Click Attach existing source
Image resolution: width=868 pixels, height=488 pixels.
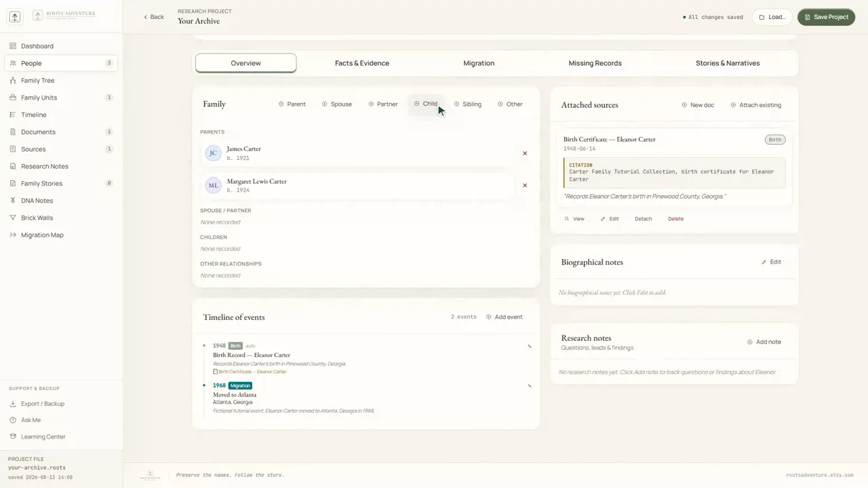[756, 105]
